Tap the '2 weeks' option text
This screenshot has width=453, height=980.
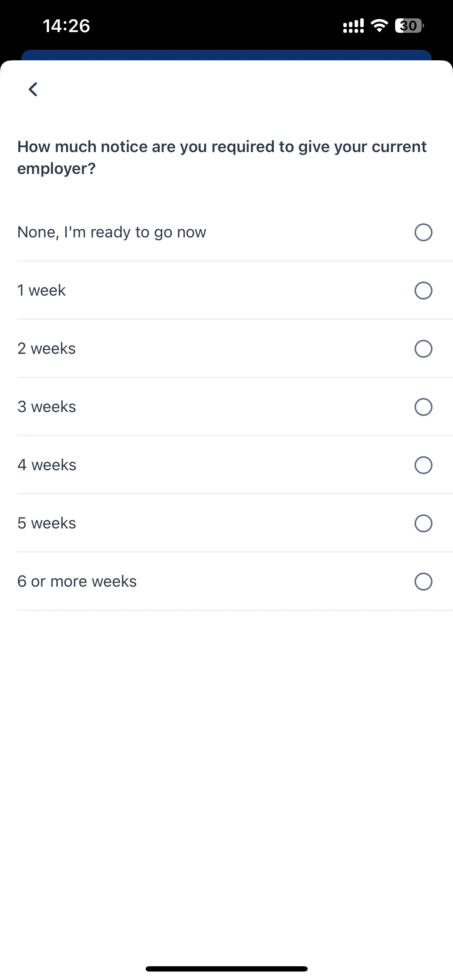pyautogui.click(x=47, y=349)
